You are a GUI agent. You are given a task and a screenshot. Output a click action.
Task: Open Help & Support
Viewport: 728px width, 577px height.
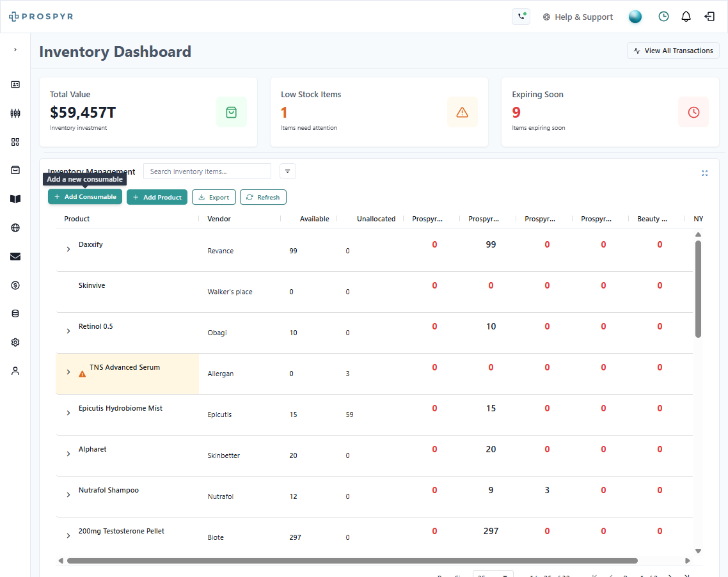[578, 17]
